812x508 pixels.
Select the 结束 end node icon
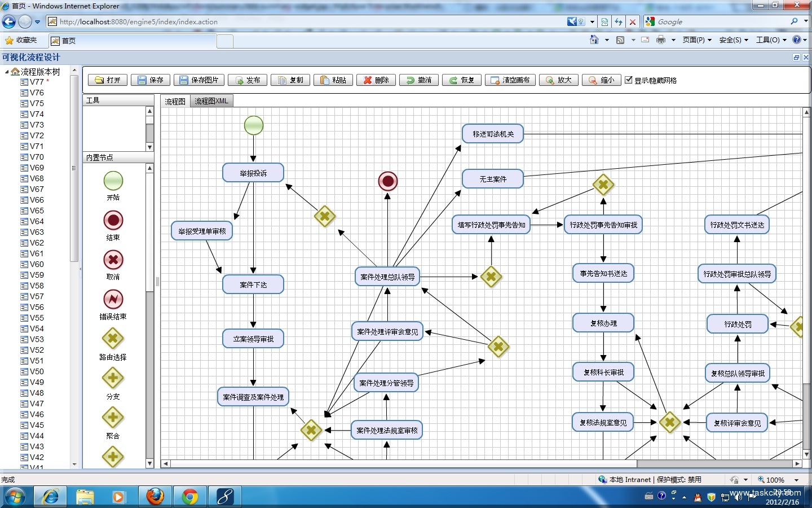tap(113, 221)
